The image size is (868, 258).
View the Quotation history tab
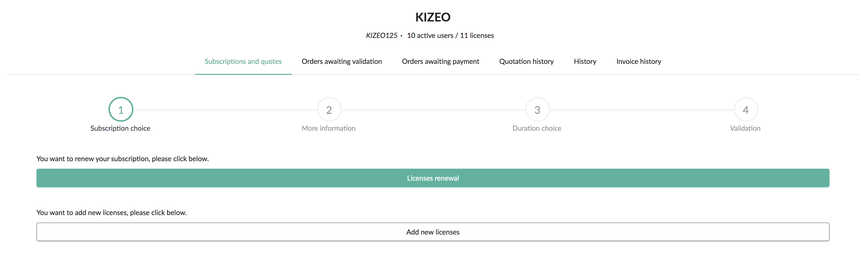click(526, 62)
